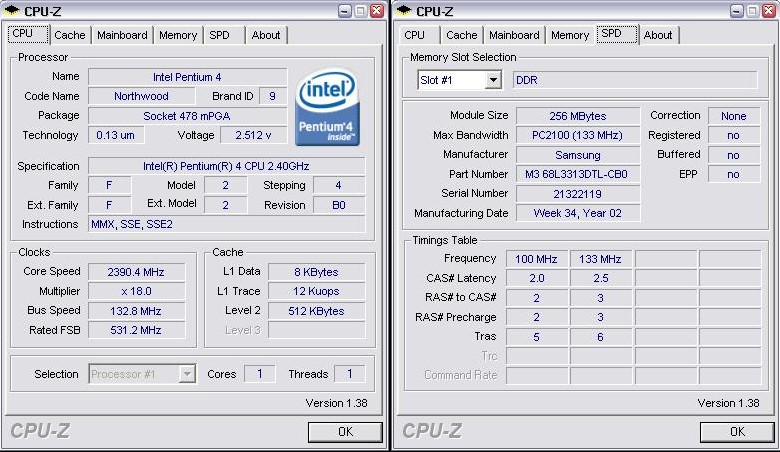Click the Code Name value 'Northwood'
780x452 pixels.
(x=141, y=96)
